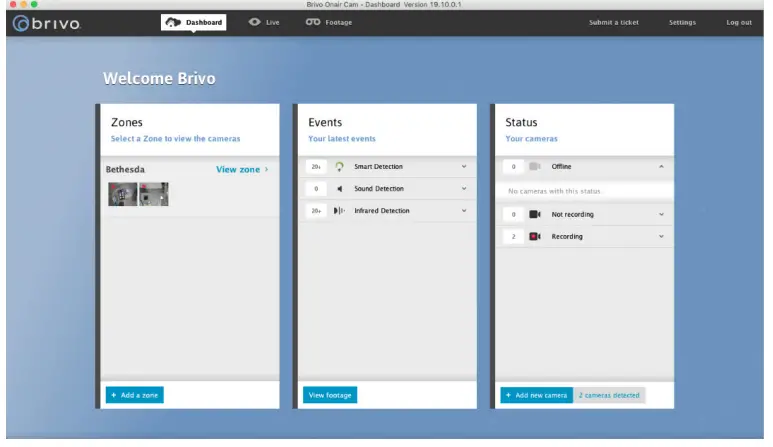The width and height of the screenshot is (773, 447).
Task: Click the Events card heading
Action: click(x=325, y=122)
